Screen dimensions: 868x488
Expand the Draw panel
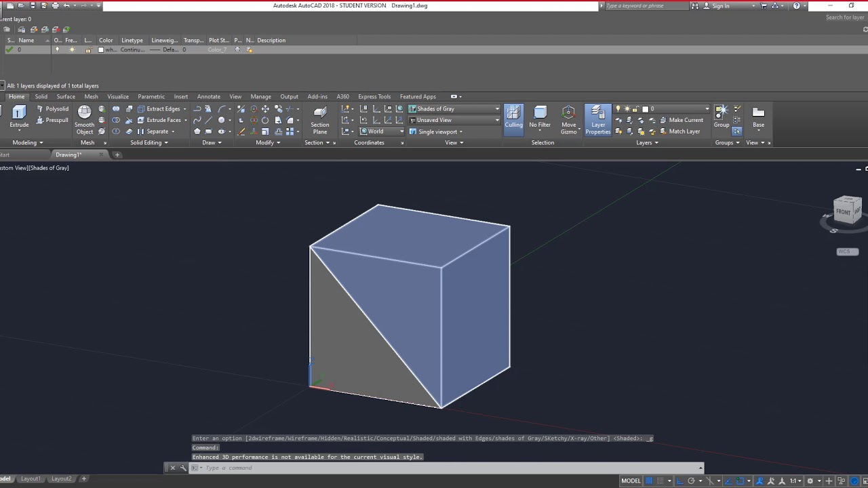click(x=212, y=142)
